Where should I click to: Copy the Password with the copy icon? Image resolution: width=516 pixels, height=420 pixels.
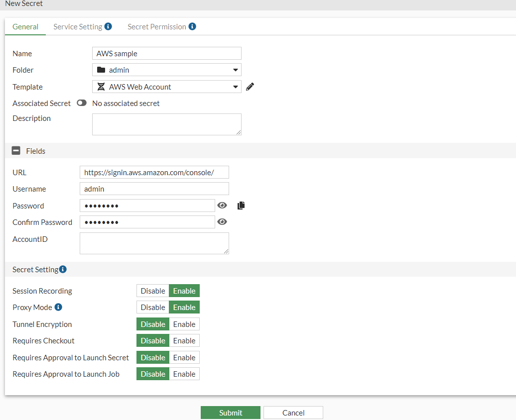pyautogui.click(x=241, y=205)
